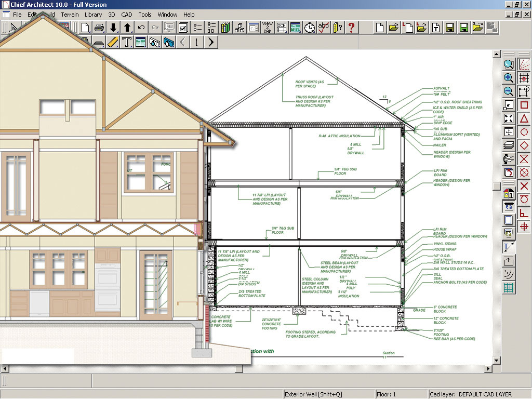Open the Tools menu
532x399 pixels.
click(145, 15)
